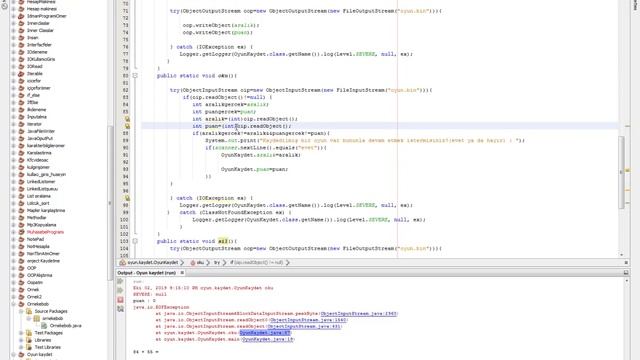Collapse the Source Packages node
Image resolution: width=640 pixels, height=360 pixels.
21,311
